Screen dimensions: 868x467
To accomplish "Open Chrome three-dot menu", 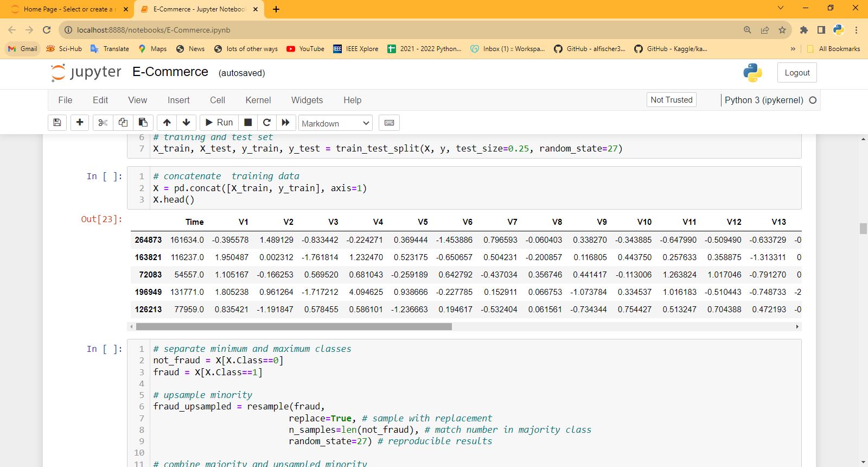I will (856, 30).
